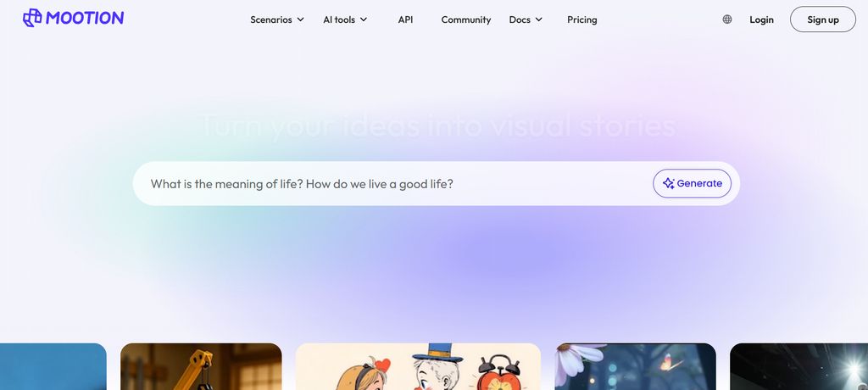Click the Login link
This screenshot has width=868, height=390.
tap(761, 19)
